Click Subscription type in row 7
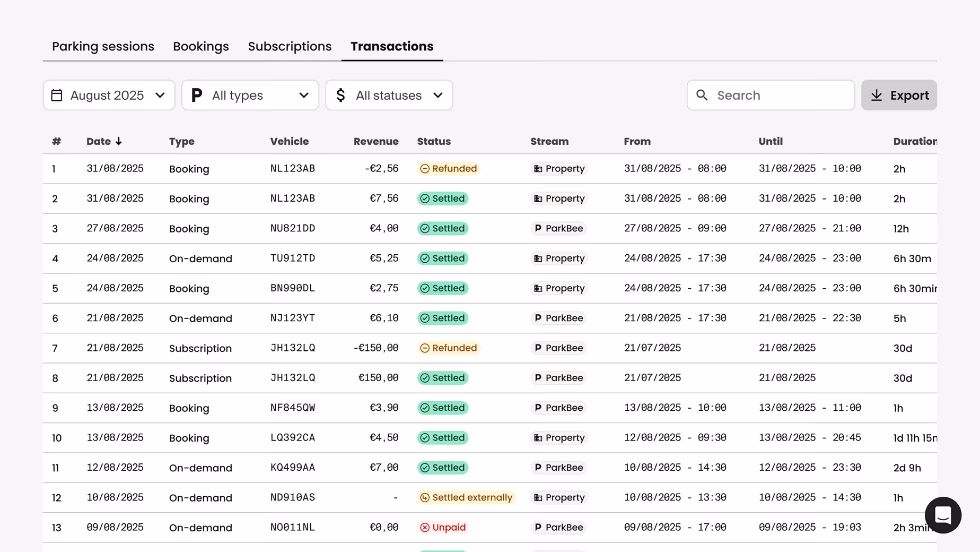980x552 pixels. [x=200, y=348]
